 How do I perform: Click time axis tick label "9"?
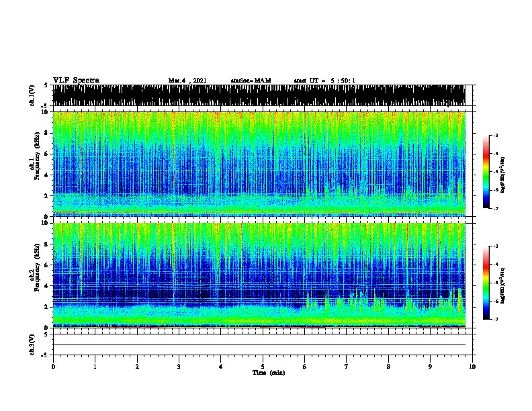point(430,367)
